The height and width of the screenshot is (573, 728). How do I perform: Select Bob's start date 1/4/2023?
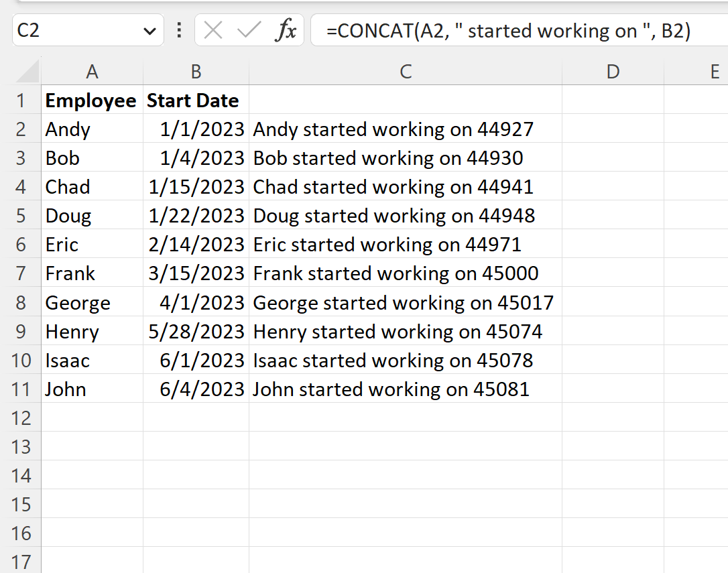pyautogui.click(x=196, y=157)
